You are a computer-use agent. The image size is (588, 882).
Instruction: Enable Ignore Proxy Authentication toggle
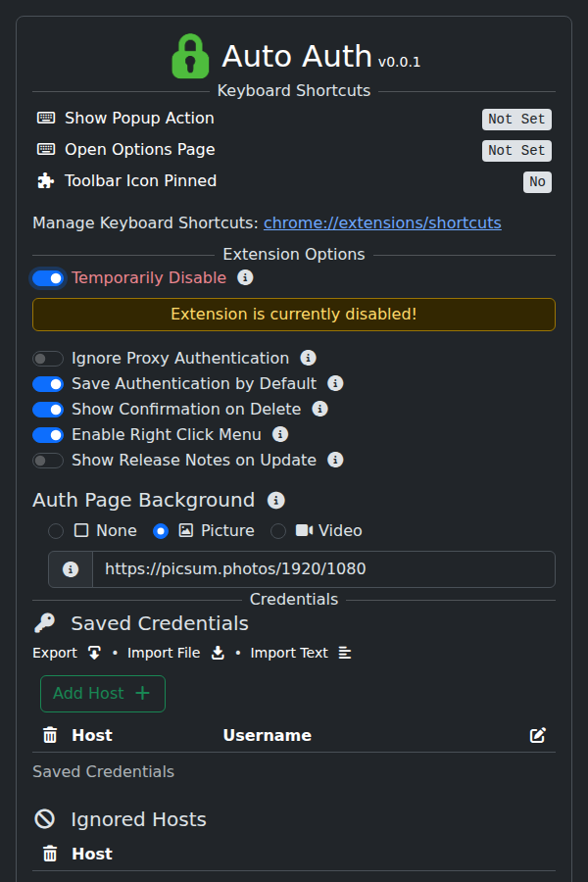coord(48,359)
